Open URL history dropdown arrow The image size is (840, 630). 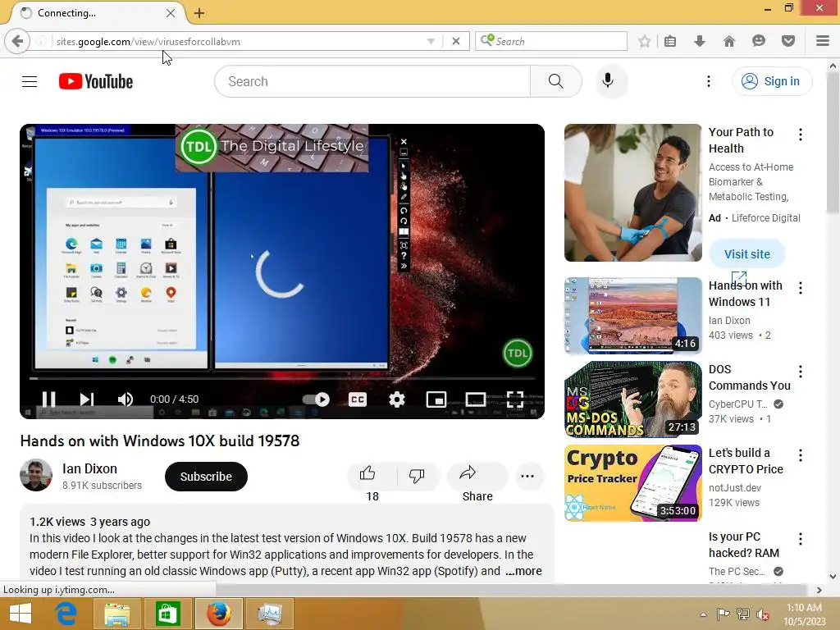pos(431,41)
